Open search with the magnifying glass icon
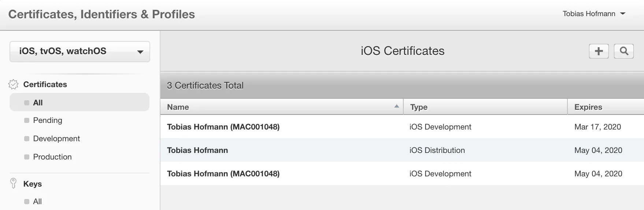 [623, 51]
